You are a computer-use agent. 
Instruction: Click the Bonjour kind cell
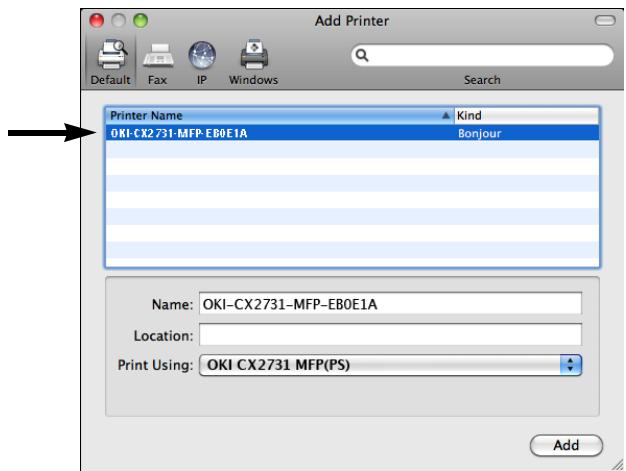(479, 133)
